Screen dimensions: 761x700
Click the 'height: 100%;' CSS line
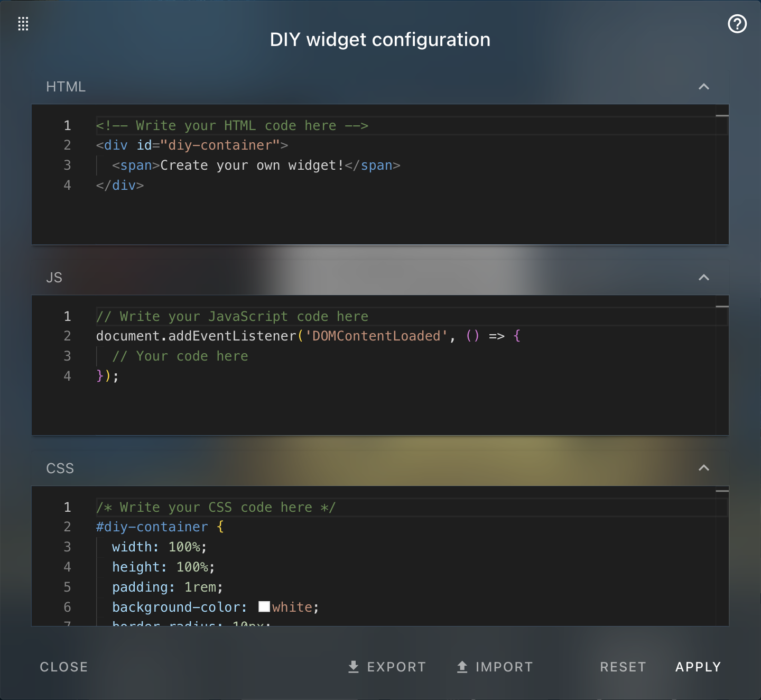163,567
